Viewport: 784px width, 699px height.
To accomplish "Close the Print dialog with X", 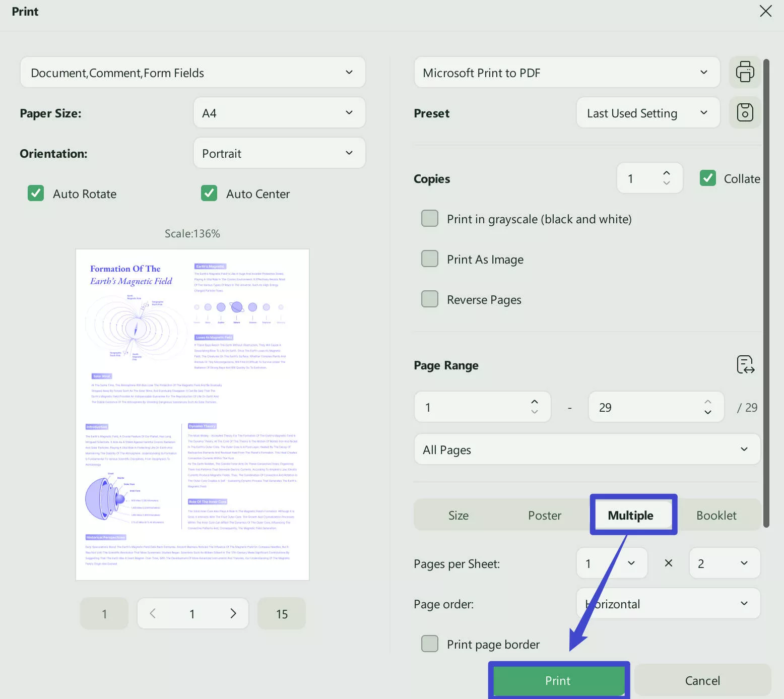I will (x=765, y=11).
